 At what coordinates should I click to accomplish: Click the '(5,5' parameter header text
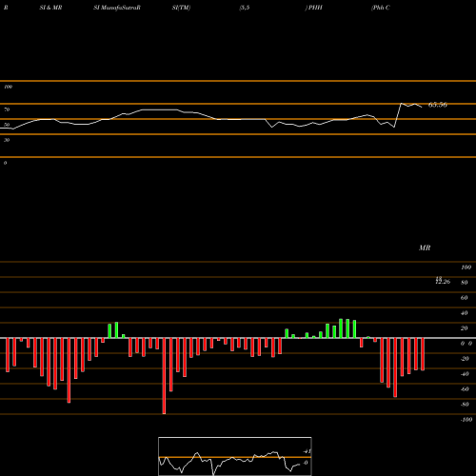(x=245, y=8)
